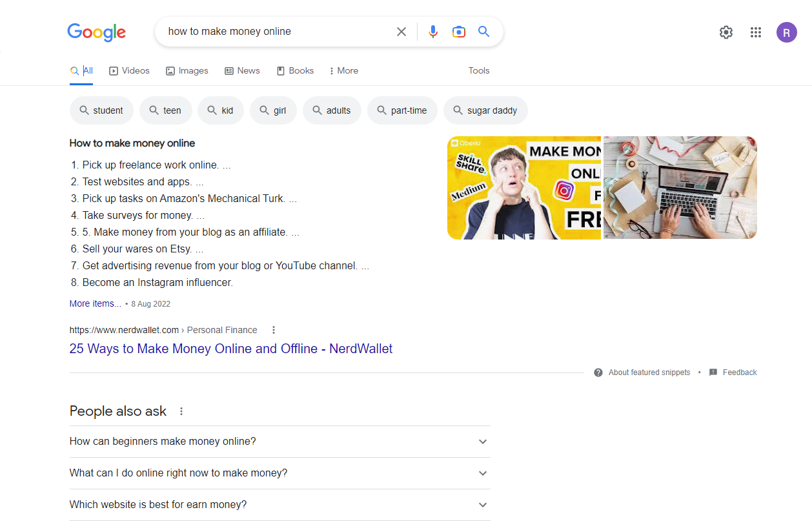Open the More search categories dropdown
Screen dimensions: 812x521
[343, 71]
